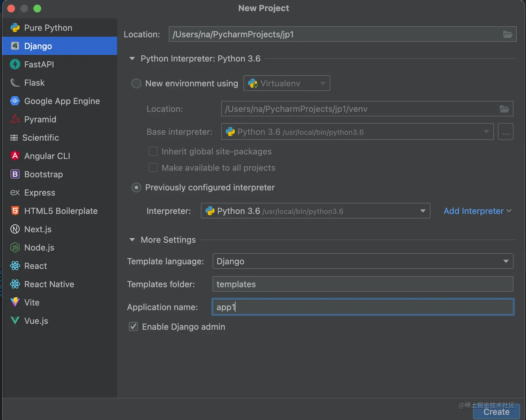The width and height of the screenshot is (526, 420).
Task: Click the Bootstrap icon in sidebar
Action: point(15,174)
